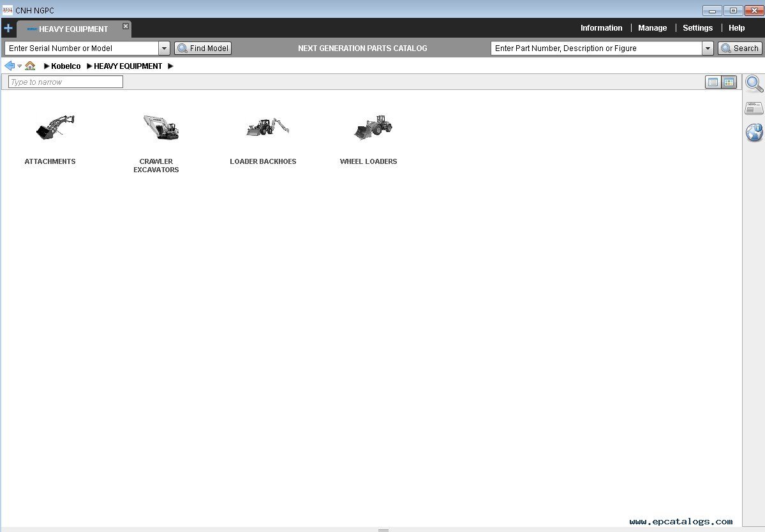
Task: Open the Help menu
Action: (736, 28)
